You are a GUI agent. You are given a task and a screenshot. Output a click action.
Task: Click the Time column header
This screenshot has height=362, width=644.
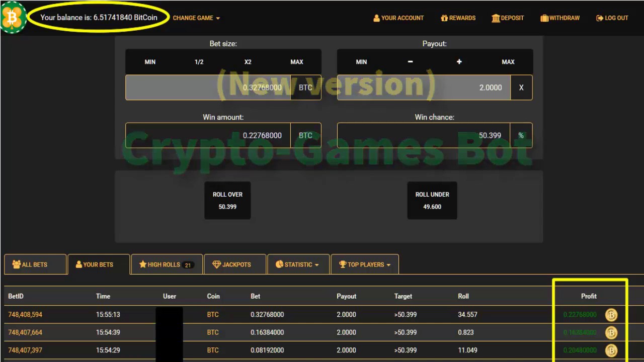(103, 296)
